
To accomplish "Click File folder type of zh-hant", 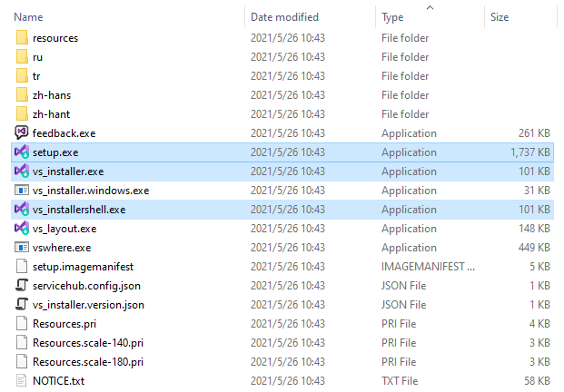I will [x=405, y=114].
